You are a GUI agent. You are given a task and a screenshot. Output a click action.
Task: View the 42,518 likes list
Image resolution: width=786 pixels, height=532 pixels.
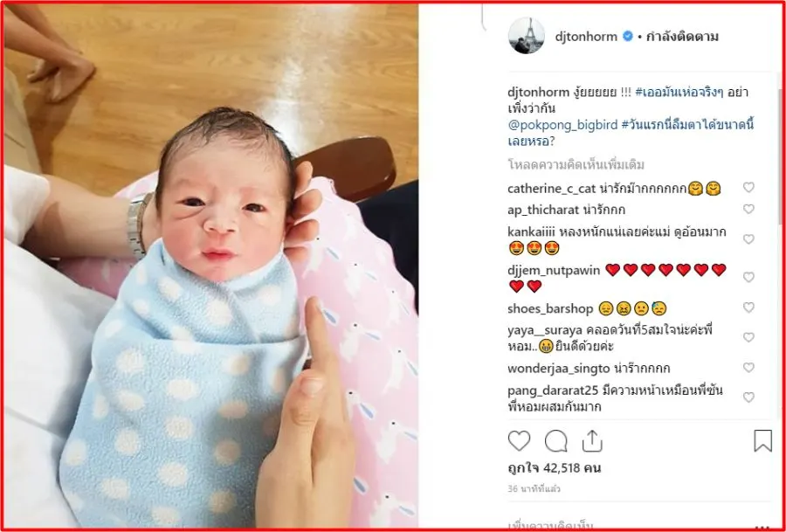pos(554,468)
